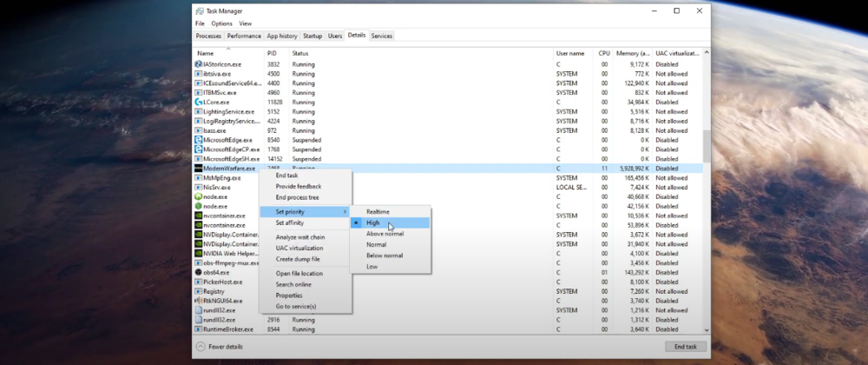Viewport: 868px width, 365px height.
Task: Click the first node.exe green icon
Action: coord(199,196)
